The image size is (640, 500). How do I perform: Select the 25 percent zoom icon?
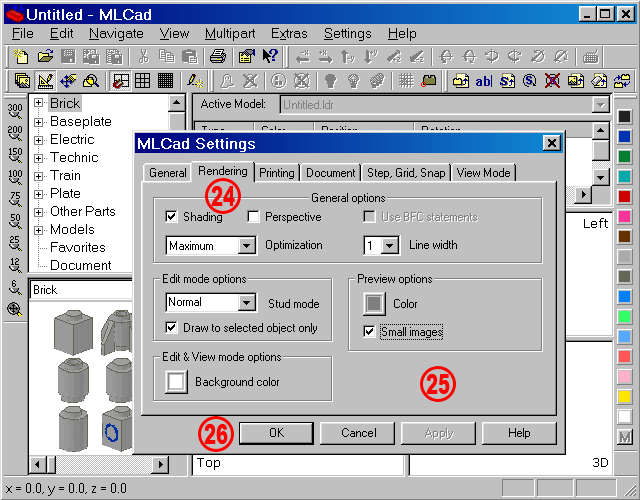pyautogui.click(x=15, y=243)
